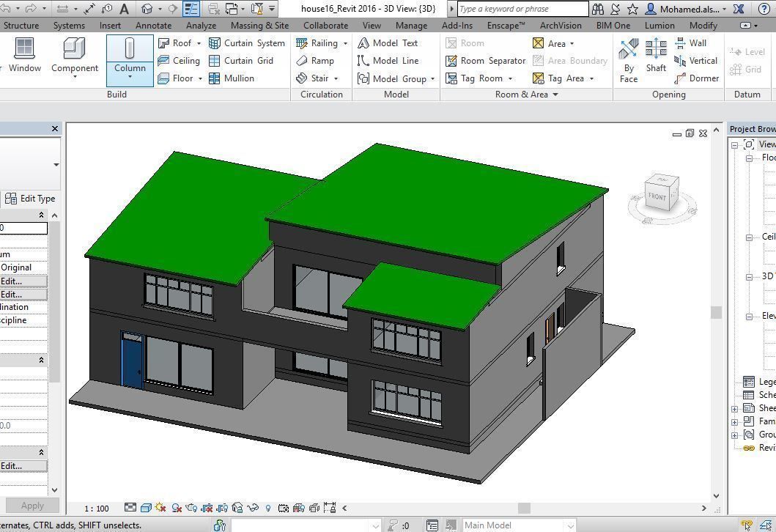Toggle Crop View icon
Screen dimensions: 776x532
pyautogui.click(x=207, y=508)
